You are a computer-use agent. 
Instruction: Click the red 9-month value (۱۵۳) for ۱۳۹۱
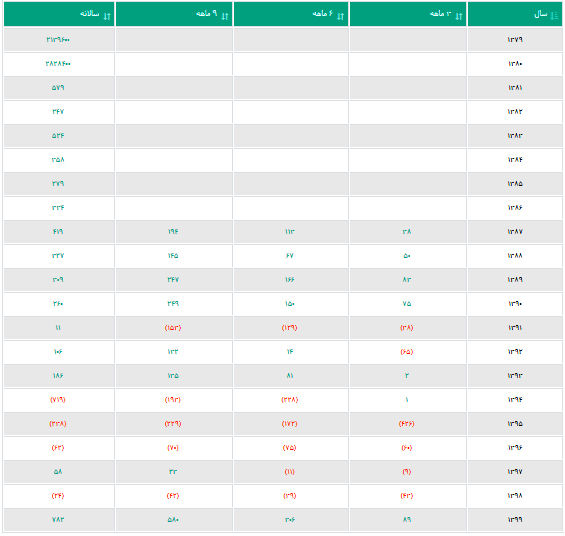pyautogui.click(x=173, y=327)
